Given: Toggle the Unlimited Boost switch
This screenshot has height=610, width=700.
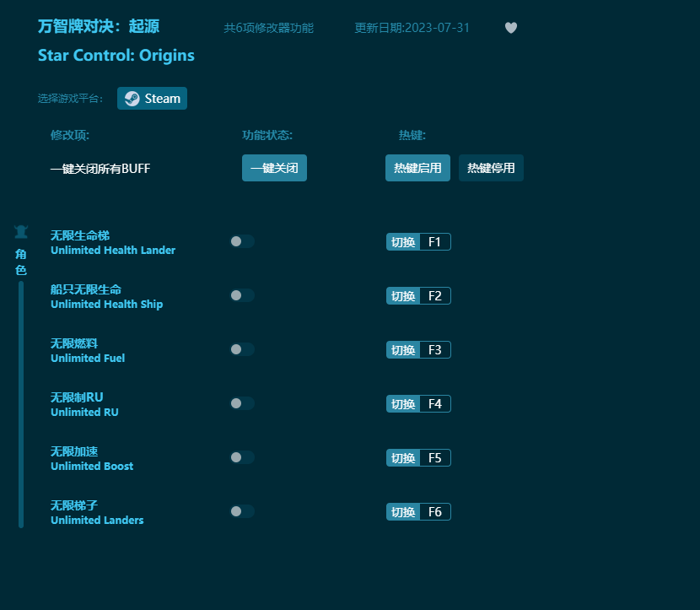Looking at the screenshot, I should (242, 457).
